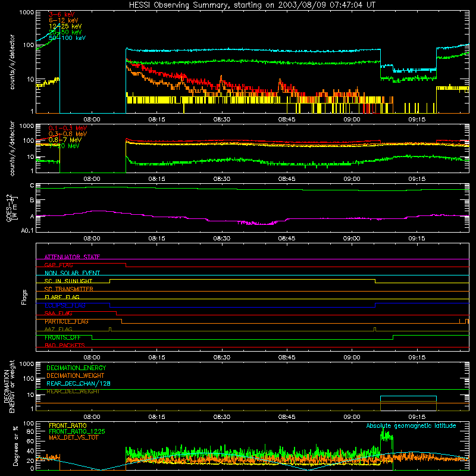476x476 pixels.
Task: Click counts/s/detector axis title of MeV panel
Action: (x=12, y=148)
